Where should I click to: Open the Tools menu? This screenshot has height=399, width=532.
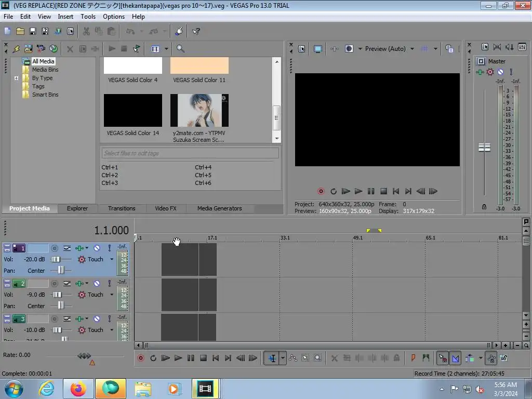click(88, 17)
